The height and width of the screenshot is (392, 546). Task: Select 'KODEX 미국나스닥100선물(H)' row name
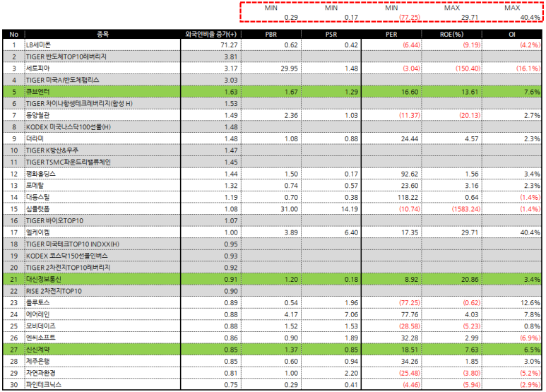coord(69,127)
